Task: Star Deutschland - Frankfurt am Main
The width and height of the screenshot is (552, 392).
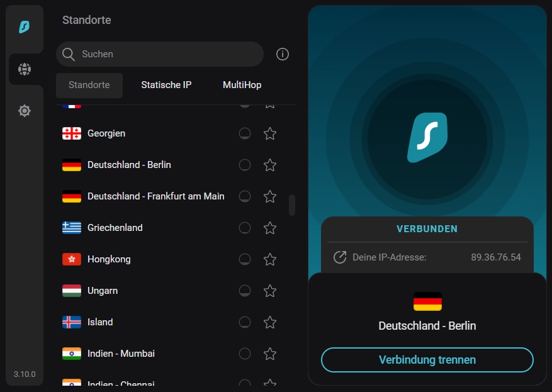Action: pos(270,196)
